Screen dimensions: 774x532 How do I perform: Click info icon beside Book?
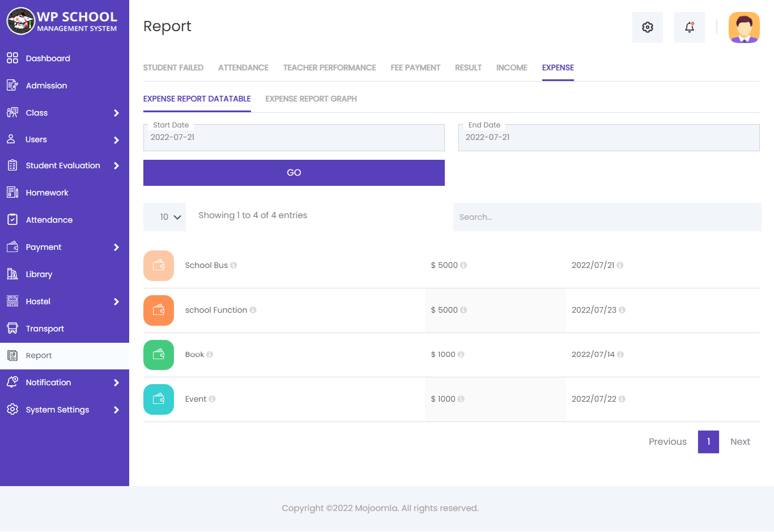(x=210, y=355)
